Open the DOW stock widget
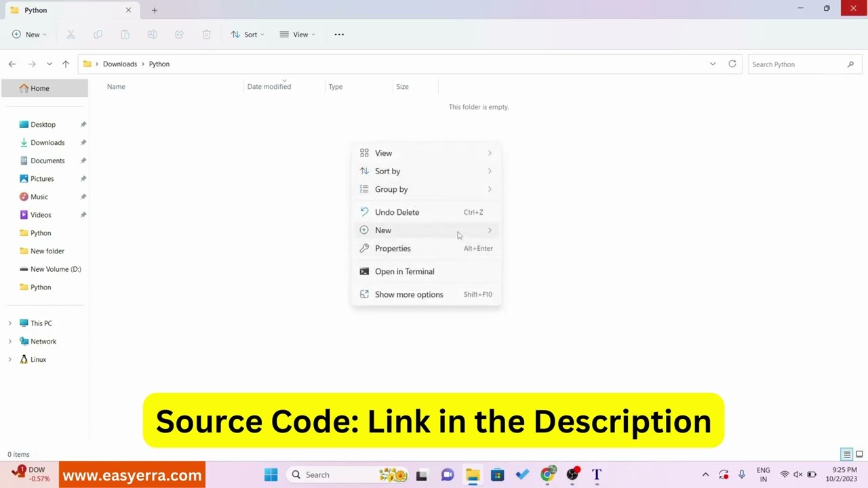The width and height of the screenshot is (868, 488). (31, 474)
